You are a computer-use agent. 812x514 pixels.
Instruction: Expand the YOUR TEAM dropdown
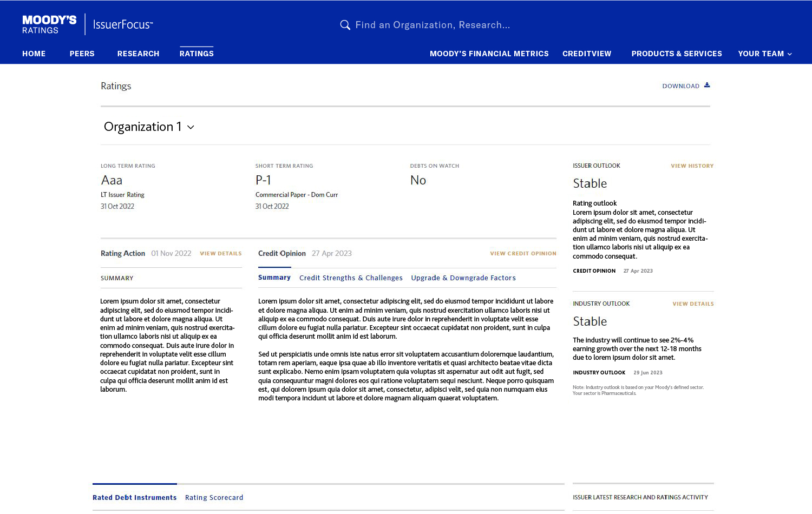click(765, 54)
